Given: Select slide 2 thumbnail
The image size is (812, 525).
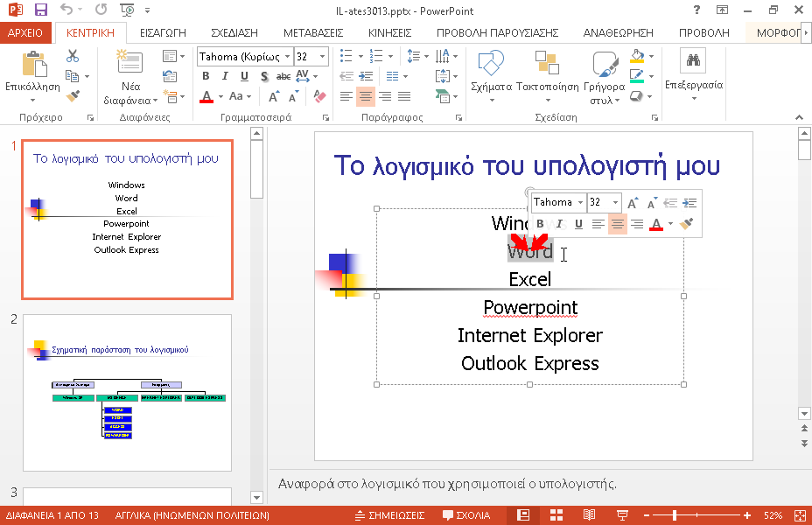Looking at the screenshot, I should [x=128, y=393].
